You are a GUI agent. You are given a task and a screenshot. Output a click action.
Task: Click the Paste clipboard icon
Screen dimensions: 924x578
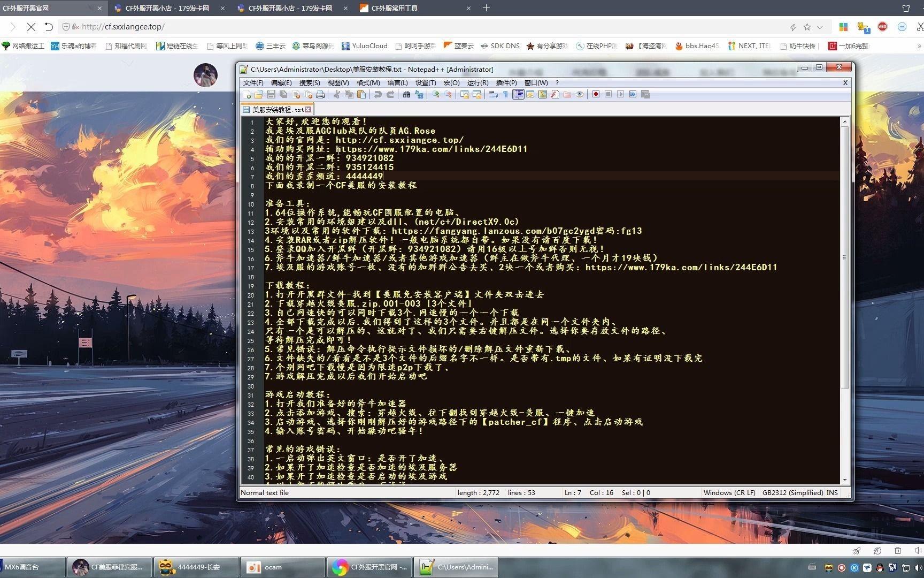coord(361,94)
